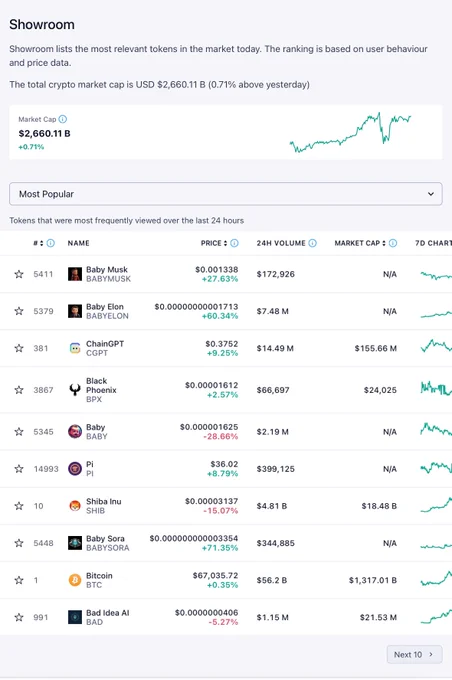Open the Baby Musk token page
This screenshot has height=680, width=452.
pyautogui.click(x=107, y=269)
